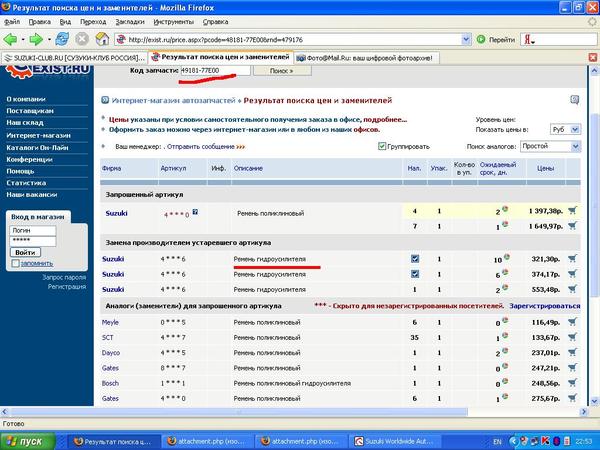Add Dayco 237,01р. belt to cart
The image size is (600, 450).
[x=572, y=352]
